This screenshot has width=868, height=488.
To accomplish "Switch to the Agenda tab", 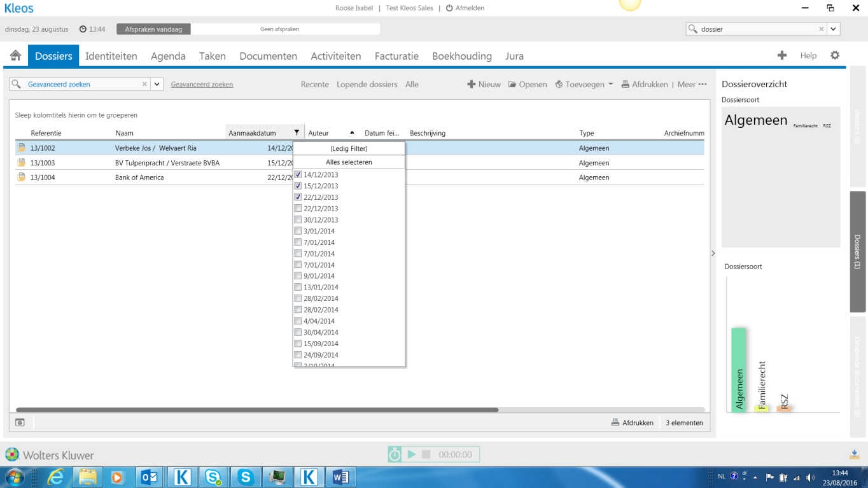I will 168,56.
